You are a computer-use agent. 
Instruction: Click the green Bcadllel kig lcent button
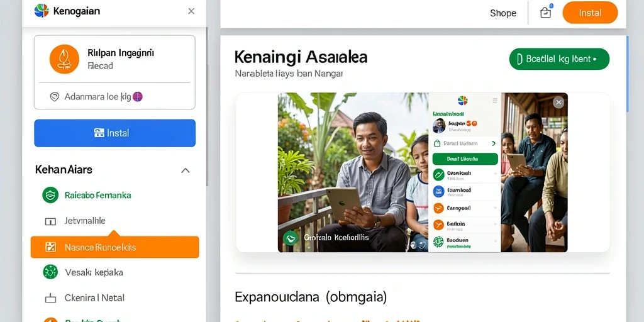tap(559, 59)
